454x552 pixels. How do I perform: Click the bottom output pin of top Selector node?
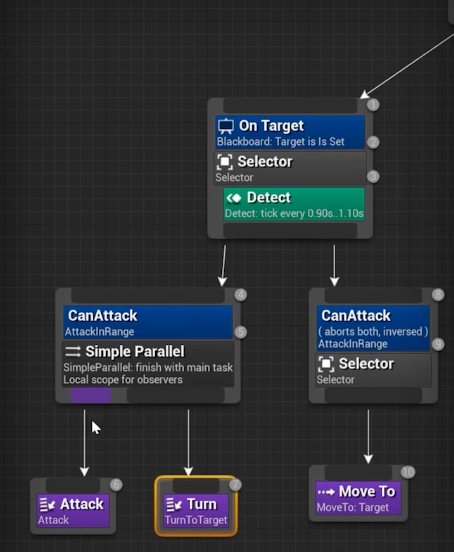290,231
